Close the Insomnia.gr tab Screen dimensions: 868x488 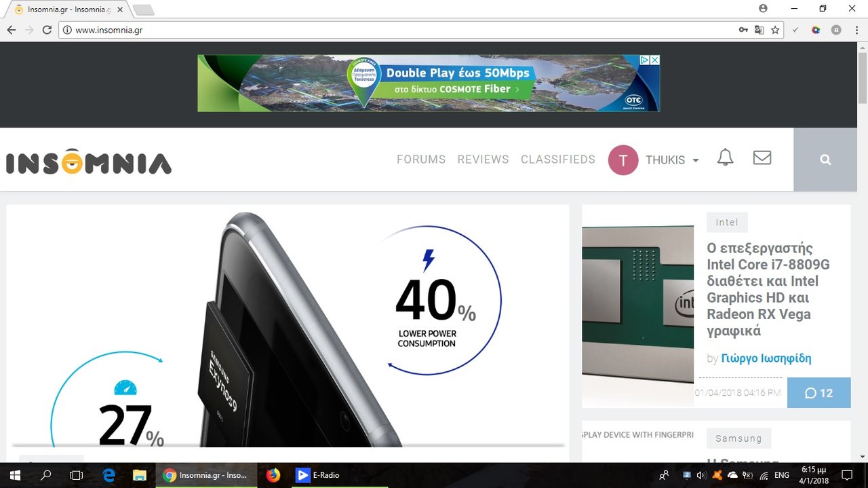(120, 10)
